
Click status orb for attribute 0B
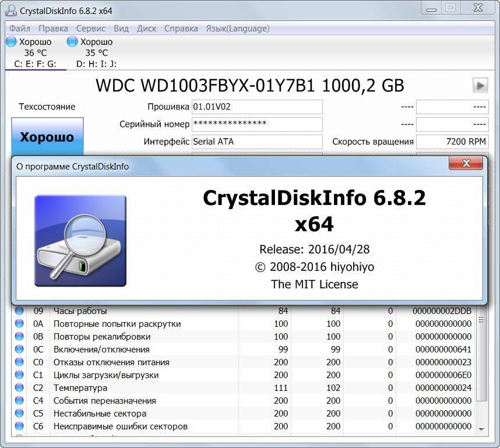(x=19, y=336)
